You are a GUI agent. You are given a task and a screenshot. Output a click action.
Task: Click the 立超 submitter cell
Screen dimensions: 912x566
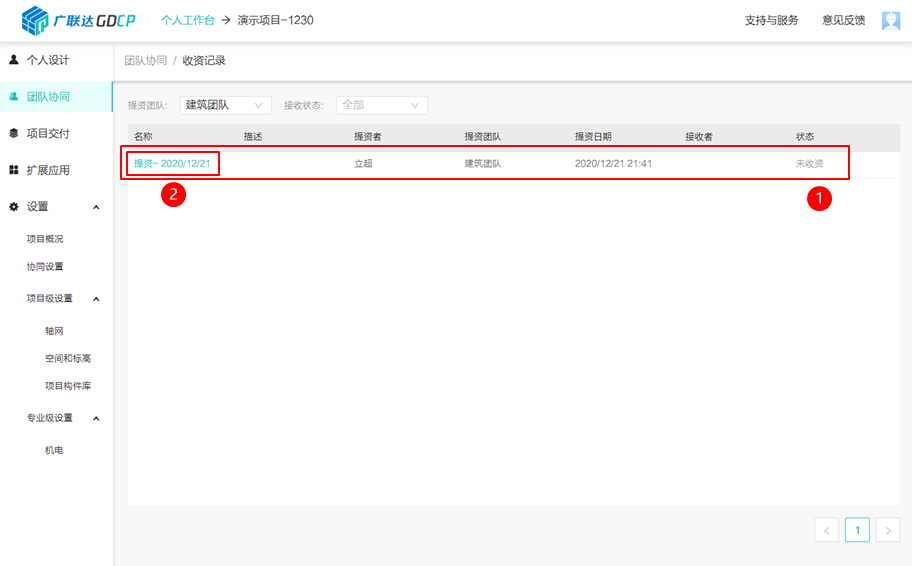click(x=363, y=163)
